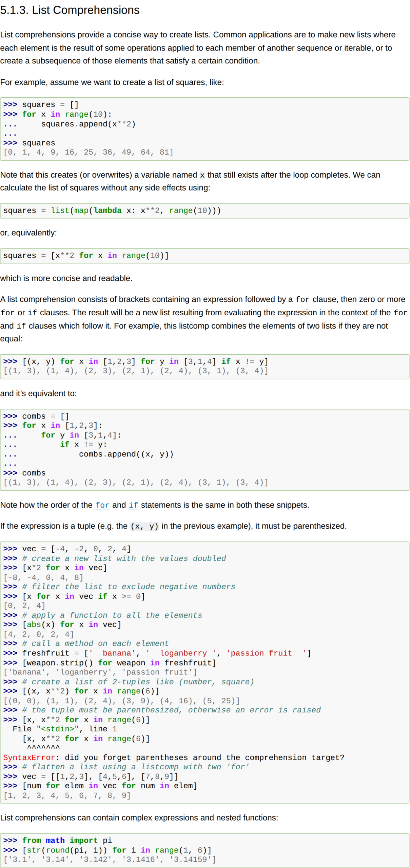Click the output "['3.1', '3.14', '3.142', '3.1416', '3.14159']"
The image size is (410, 868).
pyautogui.click(x=110, y=860)
